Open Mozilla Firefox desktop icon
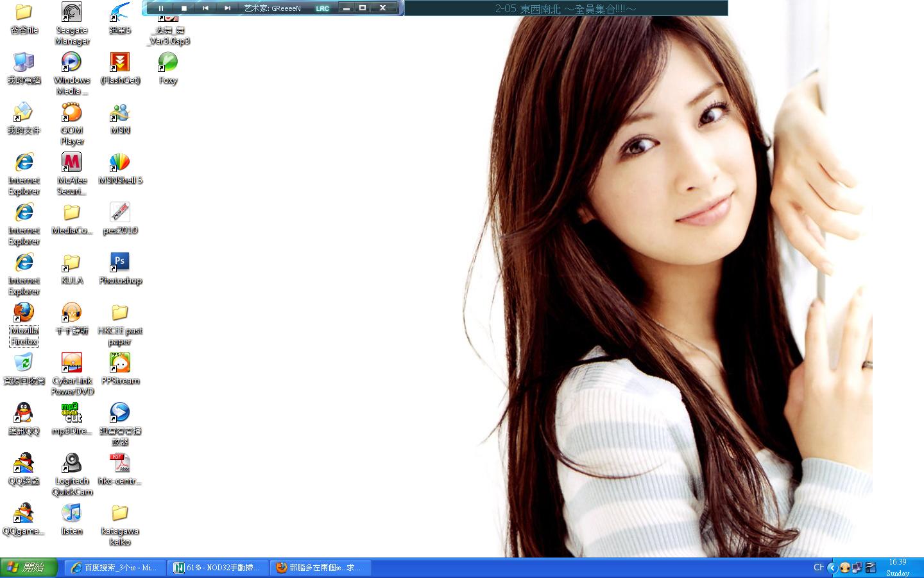Viewport: 924px width, 578px height. (24, 313)
